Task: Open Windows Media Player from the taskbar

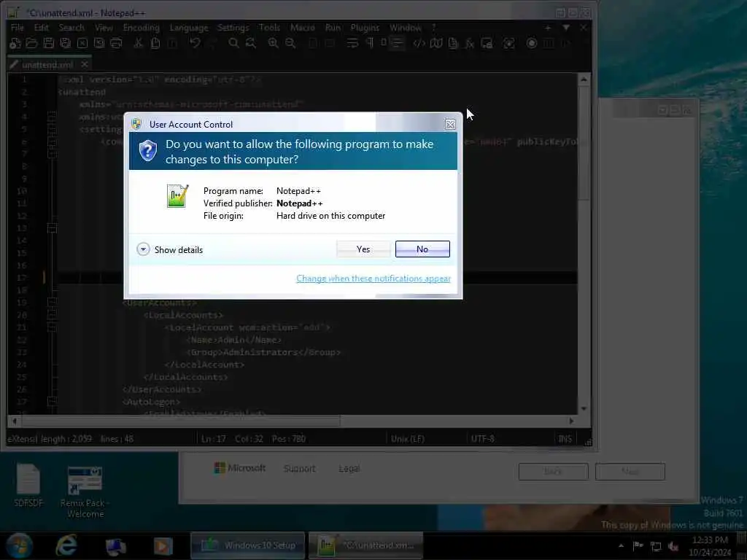Action: tap(163, 545)
